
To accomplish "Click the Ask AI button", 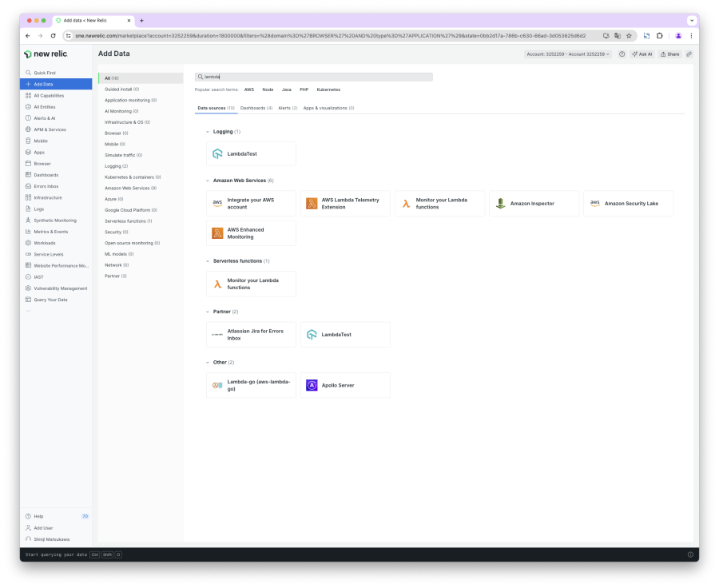I will point(642,54).
